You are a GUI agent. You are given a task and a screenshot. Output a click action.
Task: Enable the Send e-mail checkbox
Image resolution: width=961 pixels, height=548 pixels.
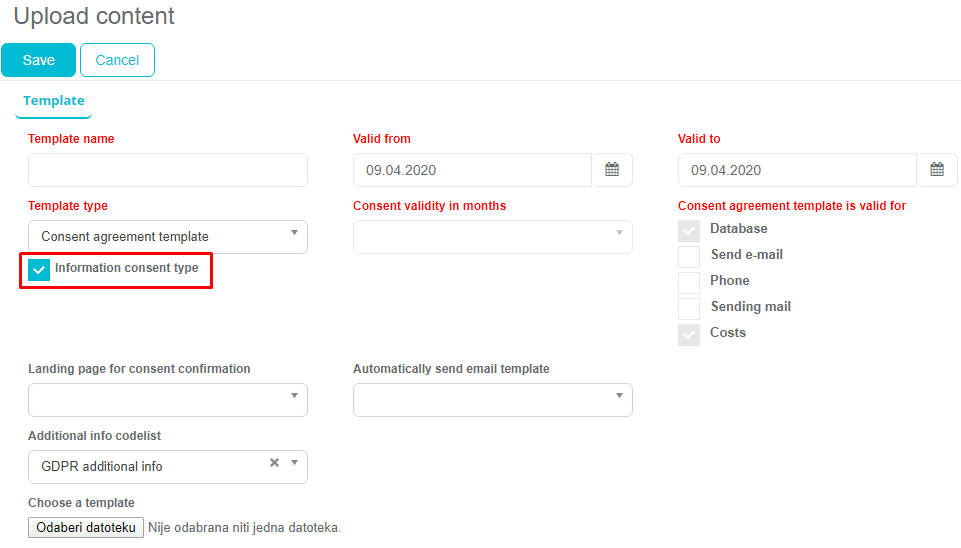tap(689, 256)
